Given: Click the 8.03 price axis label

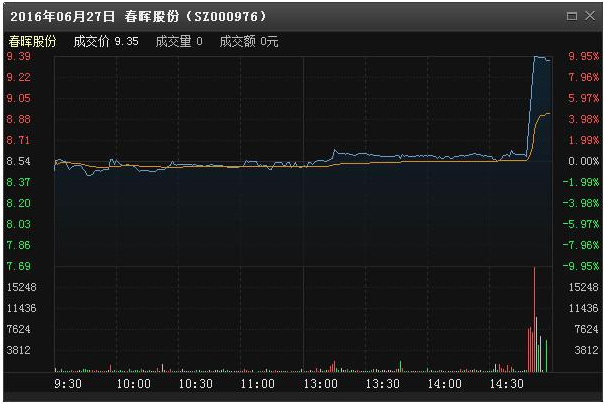Looking at the screenshot, I should [18, 224].
